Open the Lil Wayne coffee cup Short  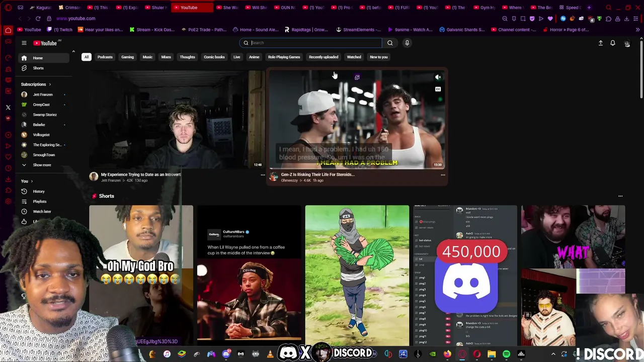tap(249, 276)
